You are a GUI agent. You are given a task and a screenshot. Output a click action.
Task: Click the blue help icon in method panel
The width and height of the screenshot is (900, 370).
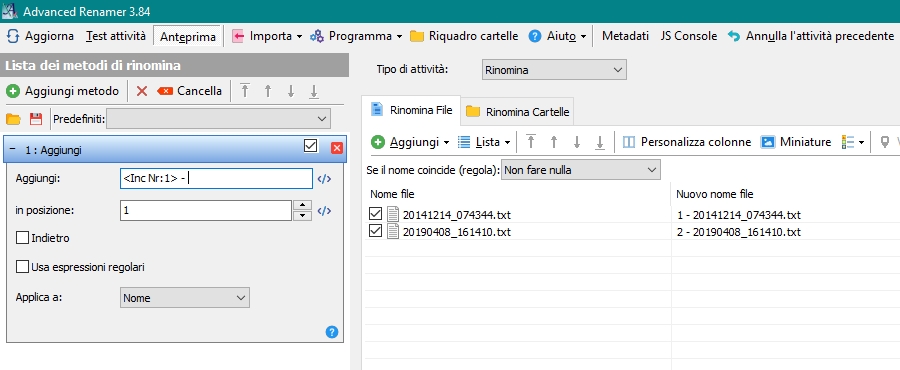(332, 332)
